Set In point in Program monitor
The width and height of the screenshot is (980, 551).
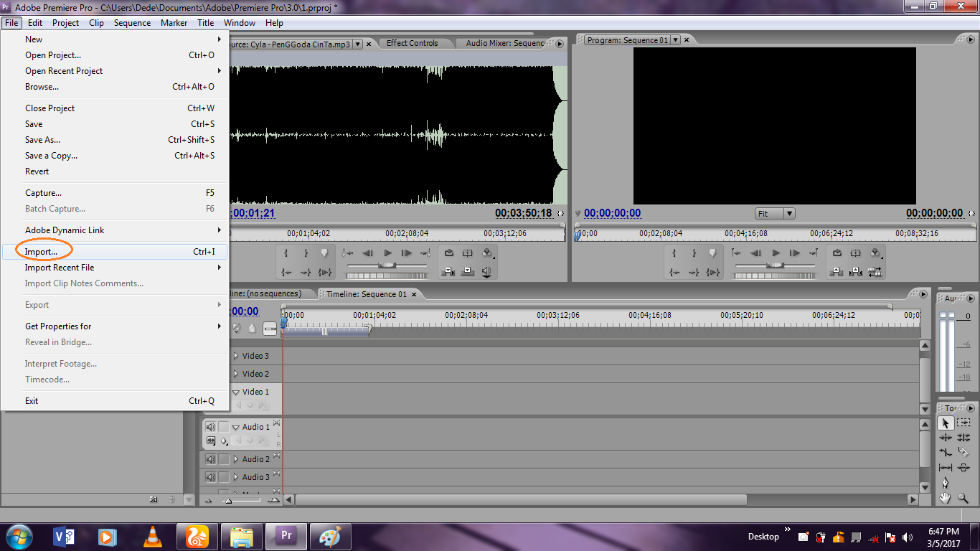point(674,253)
